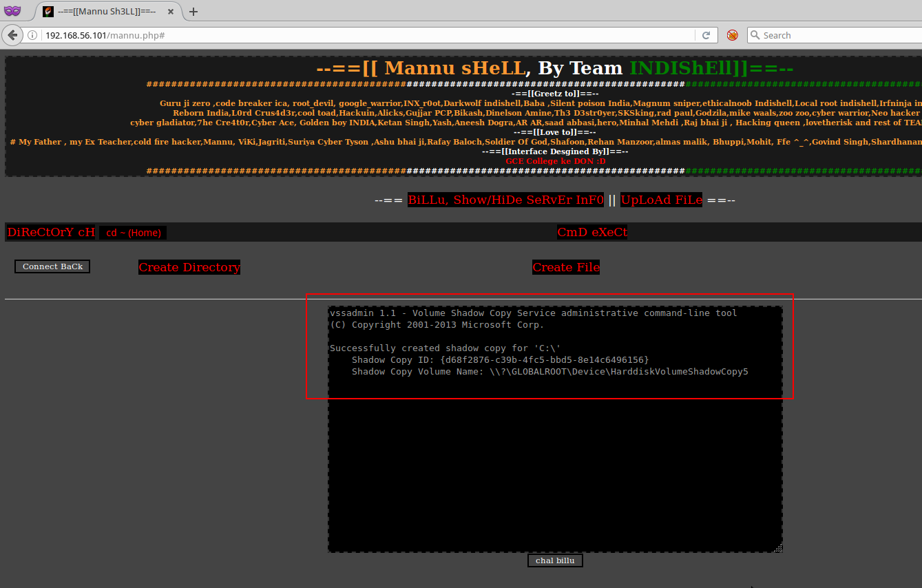Click the browser back arrow button
Image resolution: width=922 pixels, height=588 pixels.
(x=12, y=35)
